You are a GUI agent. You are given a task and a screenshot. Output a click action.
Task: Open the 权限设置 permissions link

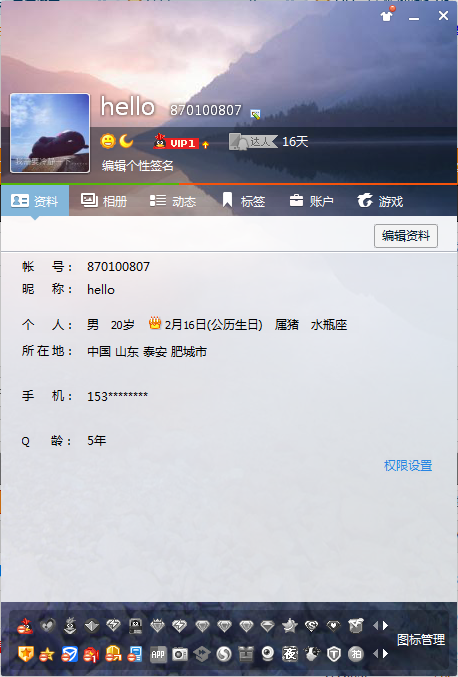[408, 465]
